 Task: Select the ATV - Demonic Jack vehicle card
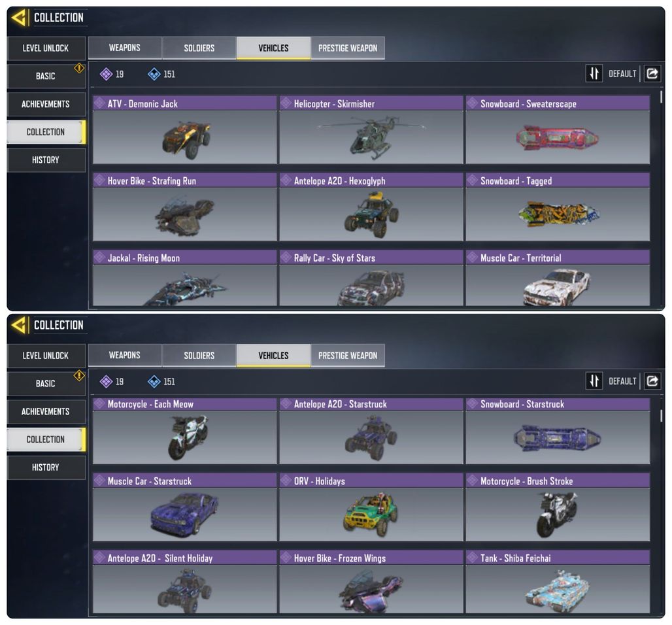coord(185,129)
